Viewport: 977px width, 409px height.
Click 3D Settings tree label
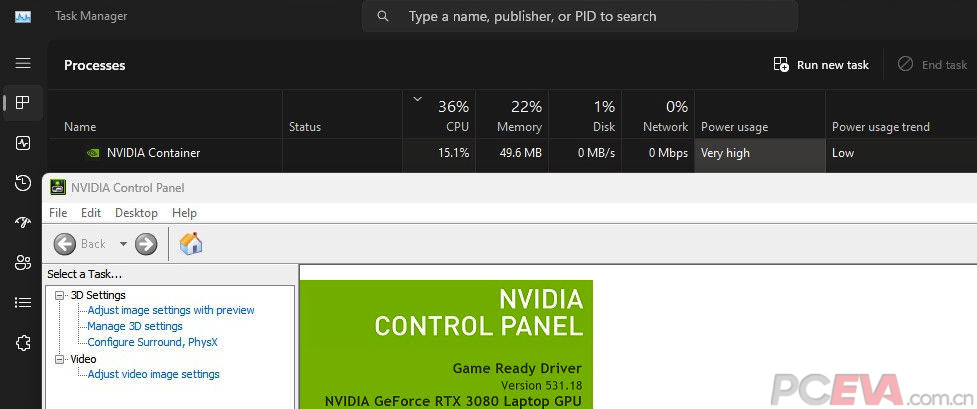[x=98, y=295]
